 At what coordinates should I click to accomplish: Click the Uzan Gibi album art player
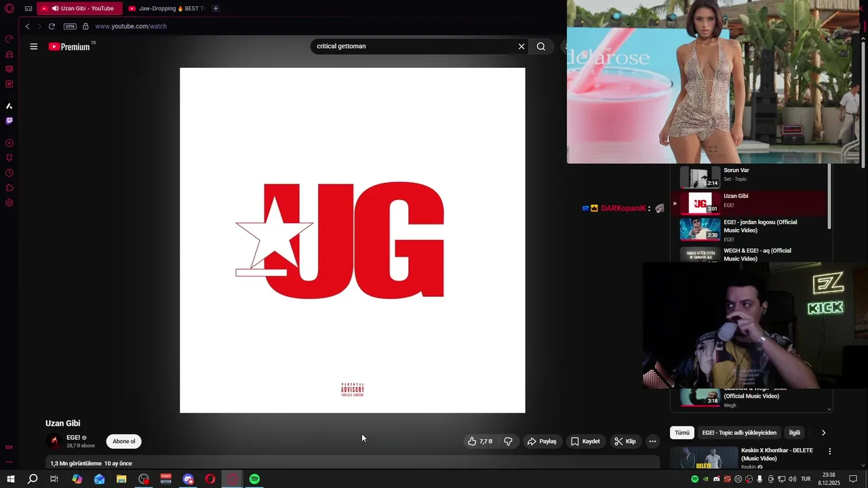click(353, 240)
